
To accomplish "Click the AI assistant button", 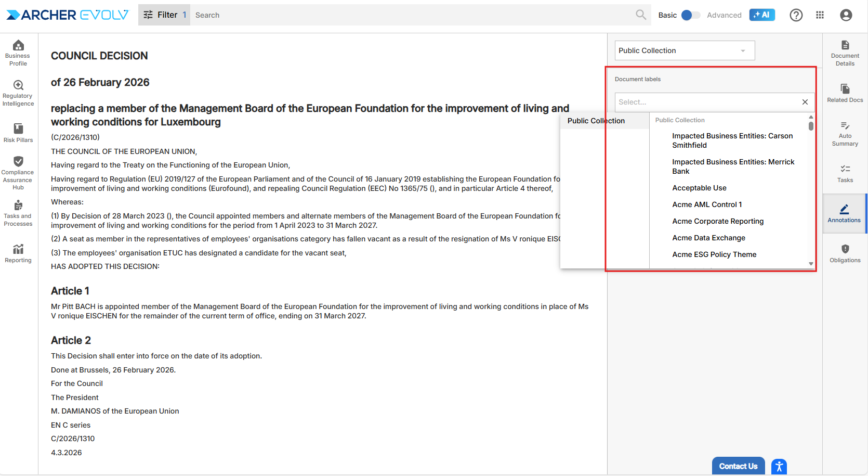I will pyautogui.click(x=761, y=15).
